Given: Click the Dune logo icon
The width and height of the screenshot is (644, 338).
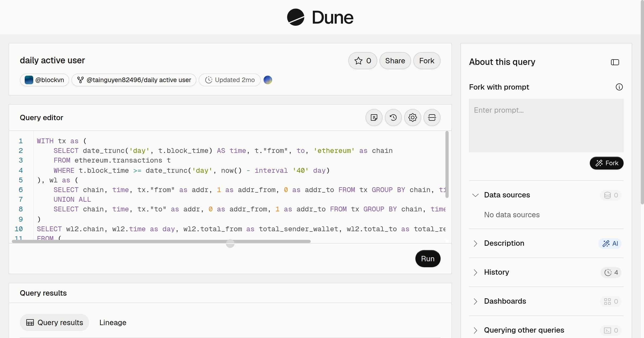Looking at the screenshot, I should [x=295, y=17].
